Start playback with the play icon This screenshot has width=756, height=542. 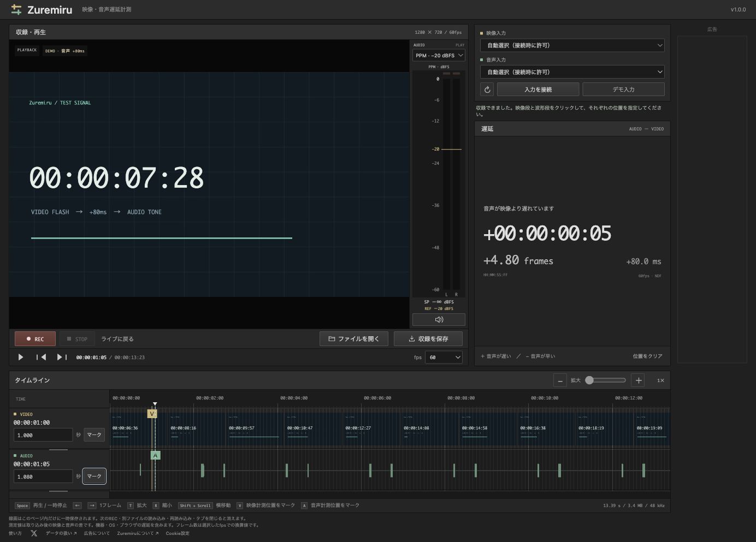21,357
